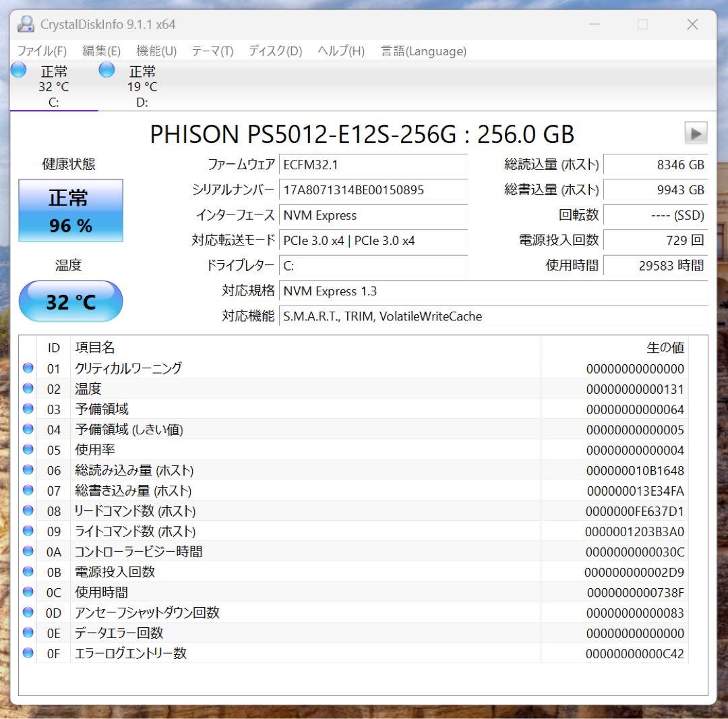Click raw value 0000001203B3A0
This screenshot has width=728, height=719.
(x=635, y=531)
